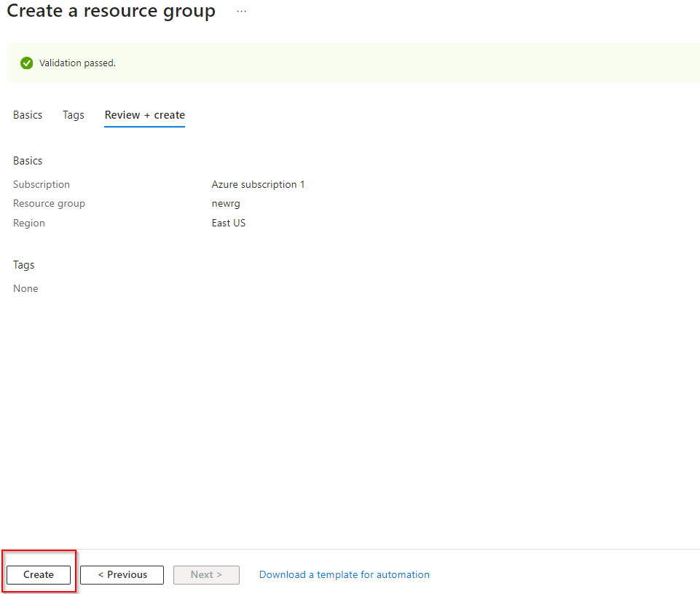Viewport: 700px width, 594px height.
Task: Click the 'Validation passed.' message text
Action: (77, 63)
